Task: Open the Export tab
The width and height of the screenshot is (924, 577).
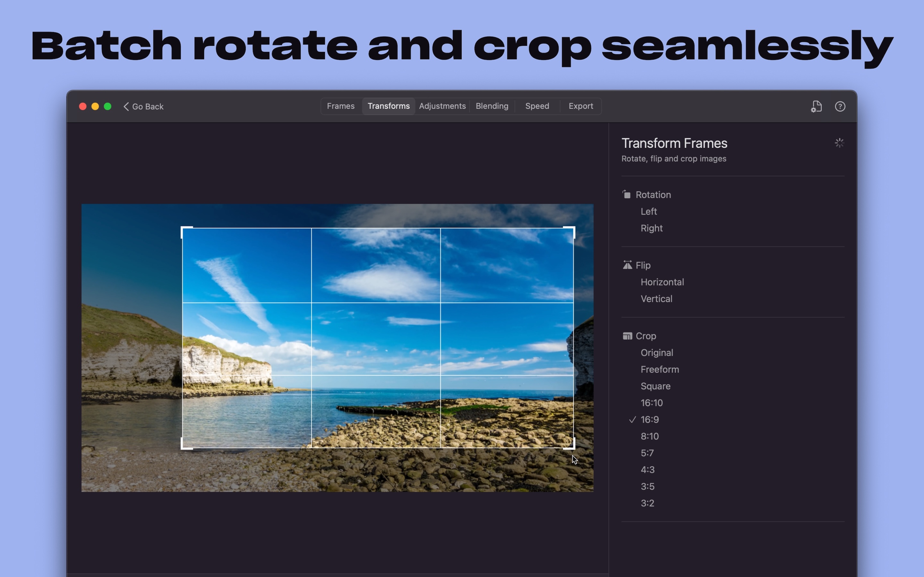Action: (580, 106)
